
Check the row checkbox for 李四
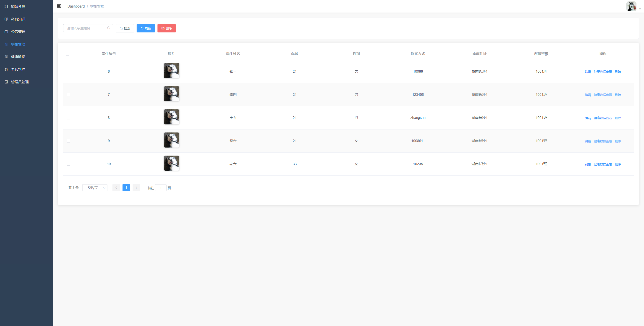(x=68, y=95)
